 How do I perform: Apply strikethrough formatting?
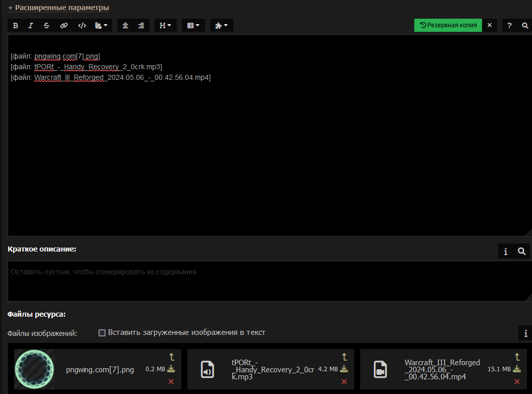coord(46,25)
